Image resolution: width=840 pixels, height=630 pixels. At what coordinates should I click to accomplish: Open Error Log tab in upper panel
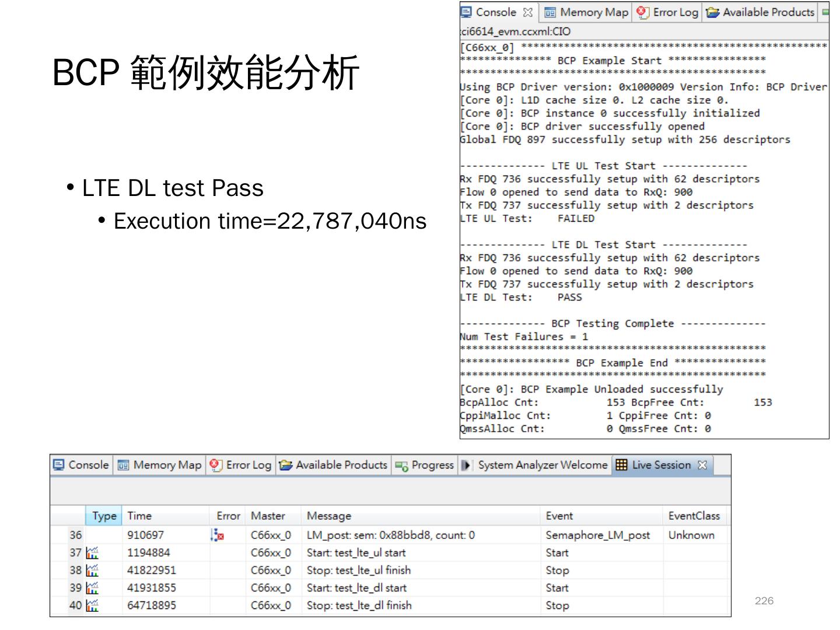[668, 12]
